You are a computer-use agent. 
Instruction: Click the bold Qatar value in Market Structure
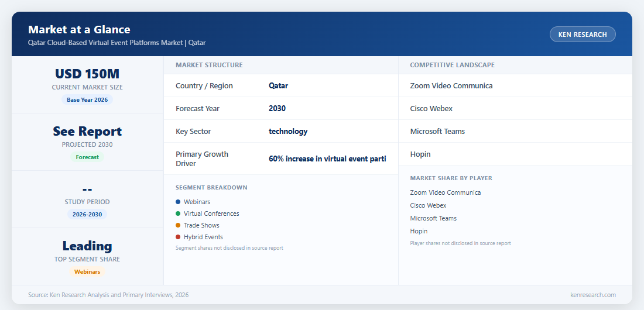click(x=279, y=86)
